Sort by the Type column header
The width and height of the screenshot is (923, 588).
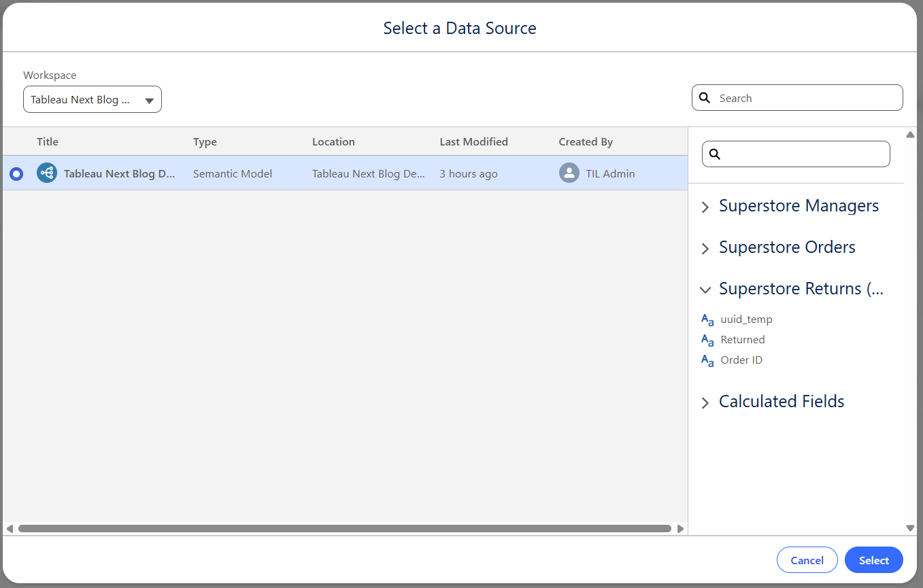point(205,141)
